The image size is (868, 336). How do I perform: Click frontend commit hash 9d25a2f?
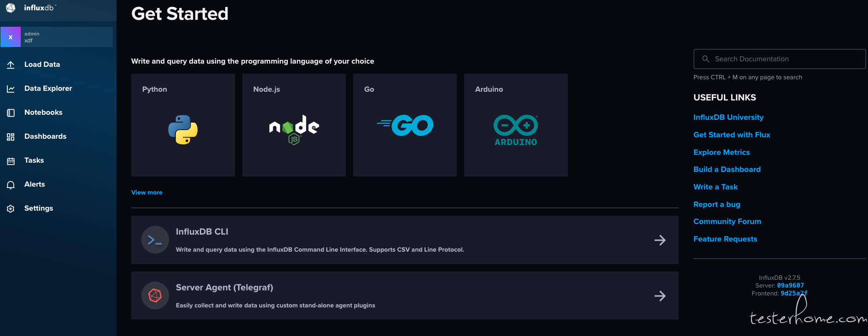click(794, 293)
